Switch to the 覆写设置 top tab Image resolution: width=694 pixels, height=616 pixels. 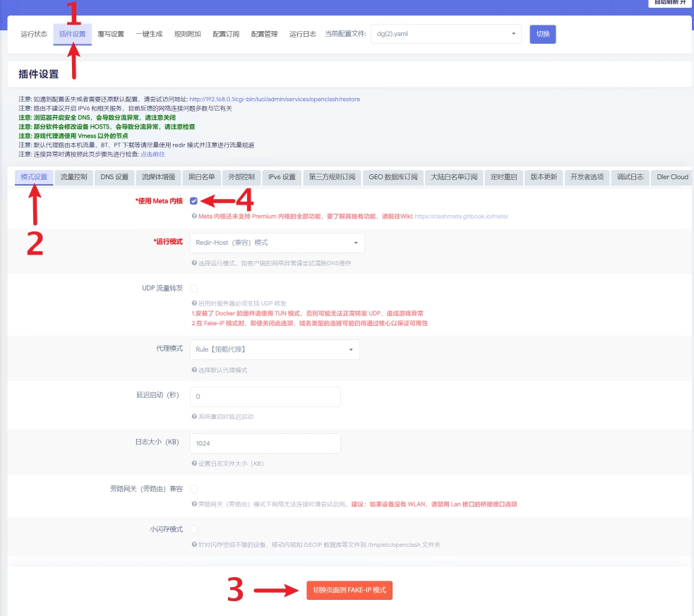tap(111, 34)
